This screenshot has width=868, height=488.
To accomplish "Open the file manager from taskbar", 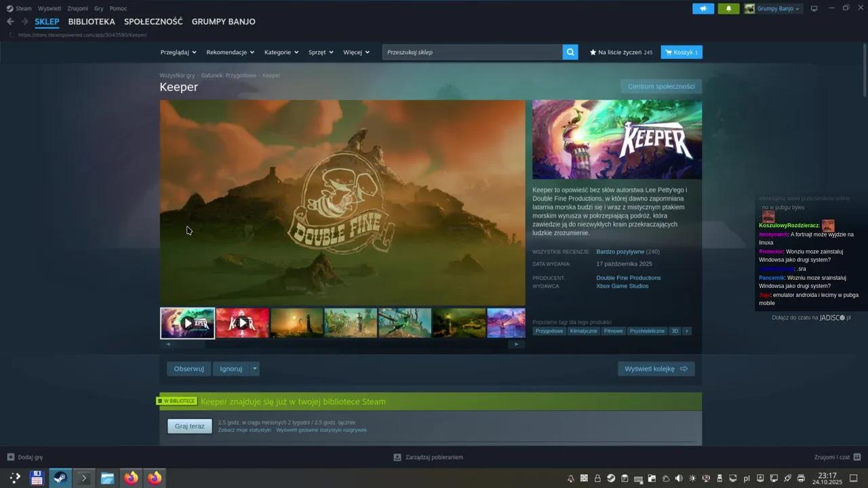I will click(x=107, y=478).
